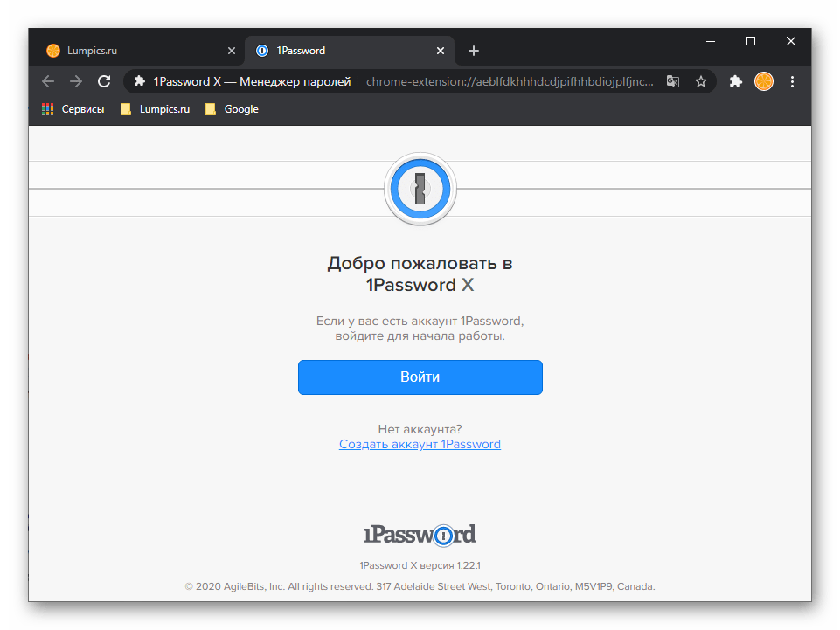Open a new tab with plus button

(x=474, y=51)
